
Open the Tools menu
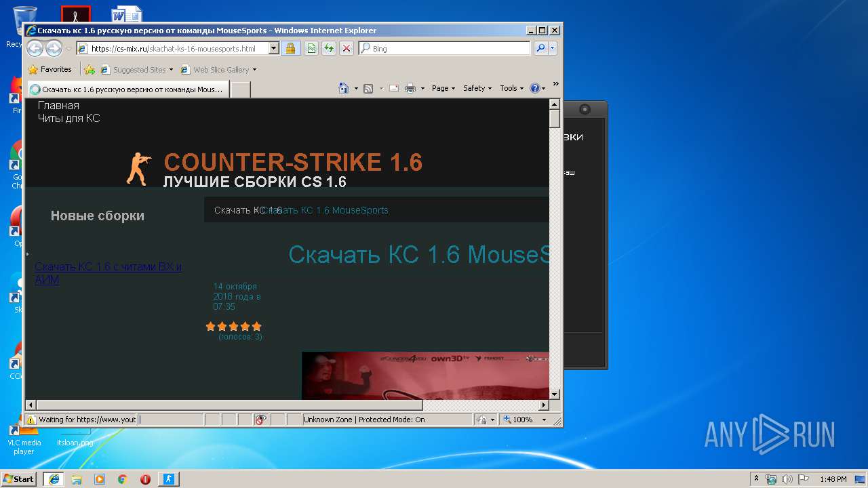tap(512, 88)
